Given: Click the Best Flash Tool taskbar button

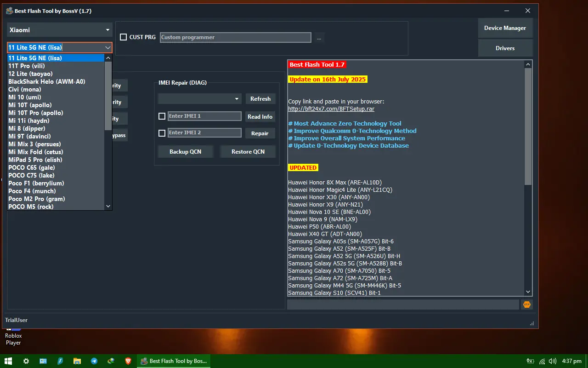Looking at the screenshot, I should (174, 361).
